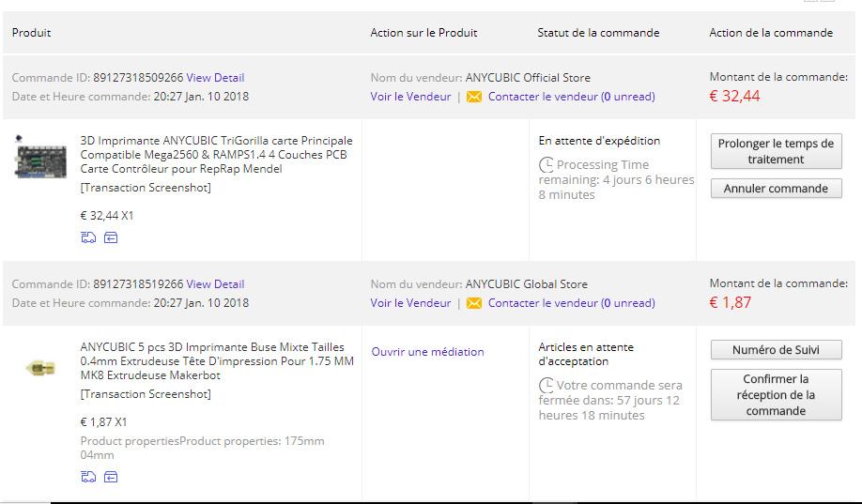
Task: Click price € 1,87 X1 line
Action: (x=103, y=422)
